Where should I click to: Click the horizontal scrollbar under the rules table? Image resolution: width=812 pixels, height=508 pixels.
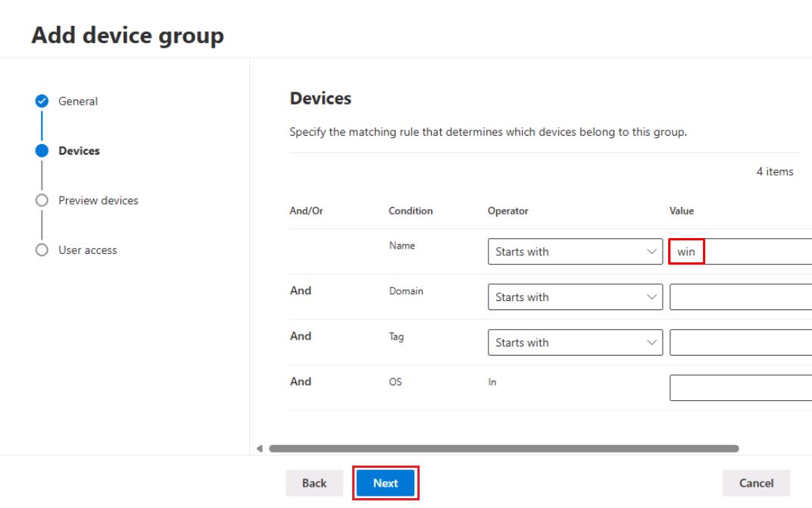point(504,448)
